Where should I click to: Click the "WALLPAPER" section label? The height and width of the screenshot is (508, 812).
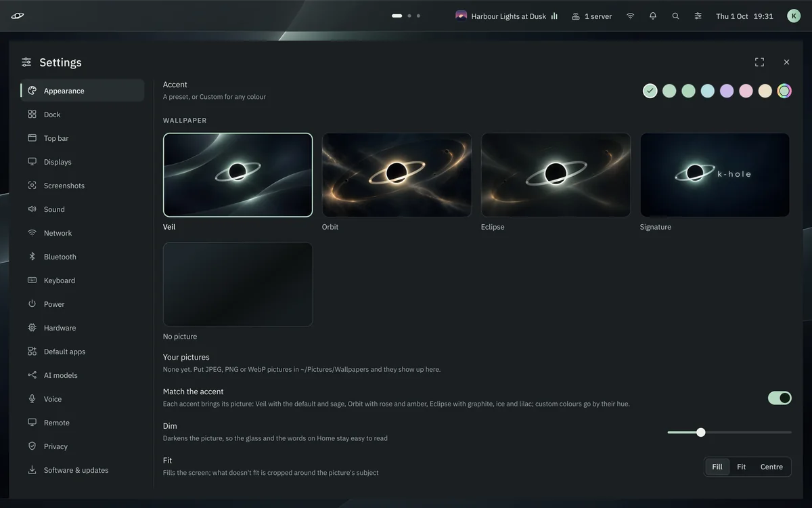tap(185, 121)
